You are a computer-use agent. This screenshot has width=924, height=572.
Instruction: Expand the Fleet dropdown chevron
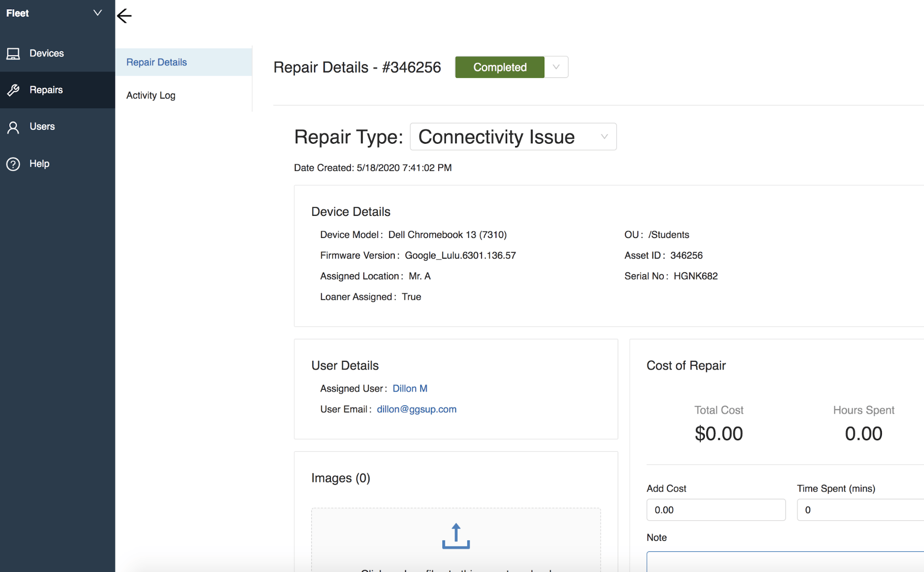tap(98, 13)
